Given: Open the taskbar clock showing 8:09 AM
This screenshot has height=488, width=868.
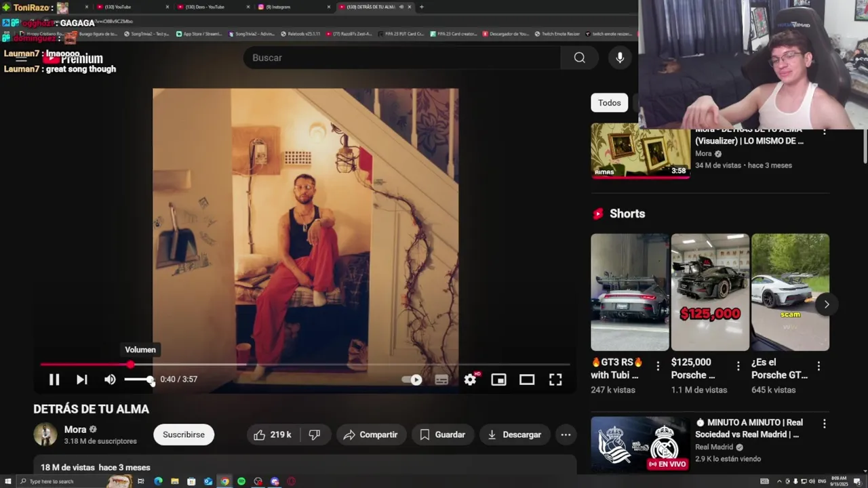Looking at the screenshot, I should click(x=839, y=481).
